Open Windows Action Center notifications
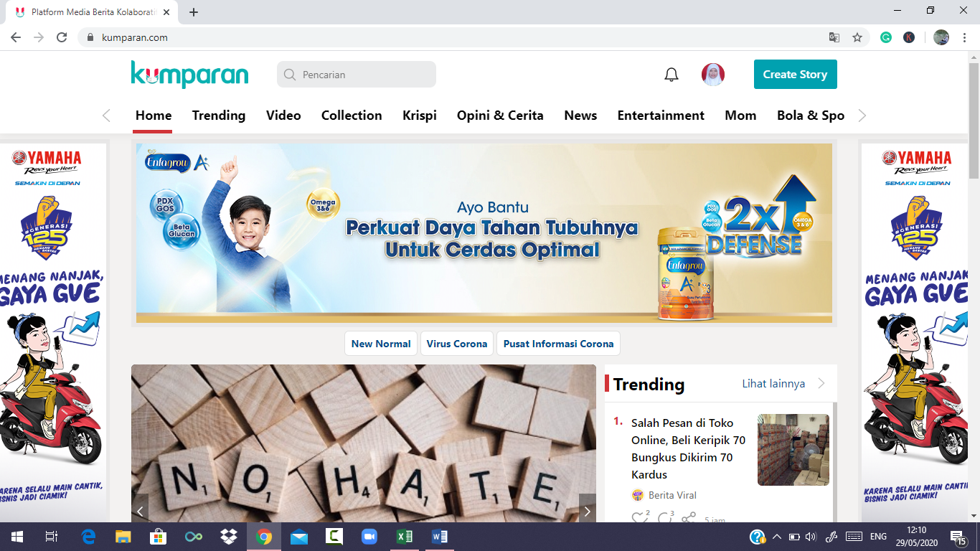The image size is (980, 551). coord(958,537)
